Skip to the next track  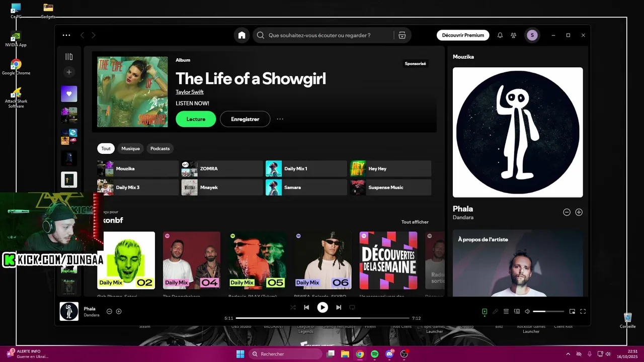click(x=339, y=307)
